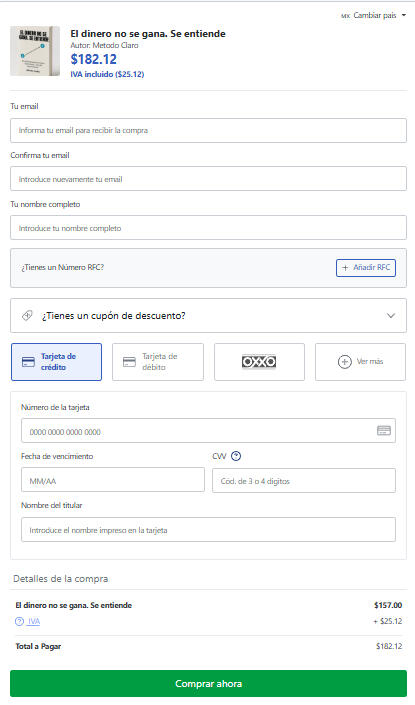Open the Cambiar país dropdown

(374, 15)
